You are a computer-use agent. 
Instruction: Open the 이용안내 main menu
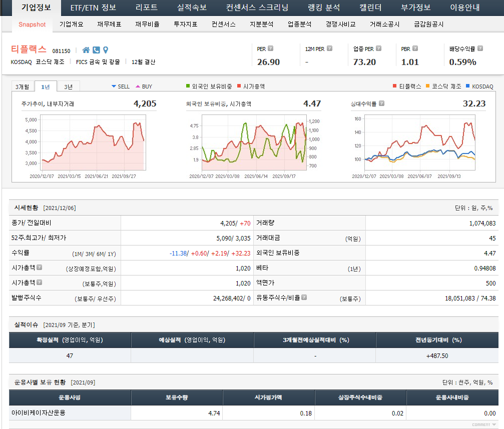point(465,7)
